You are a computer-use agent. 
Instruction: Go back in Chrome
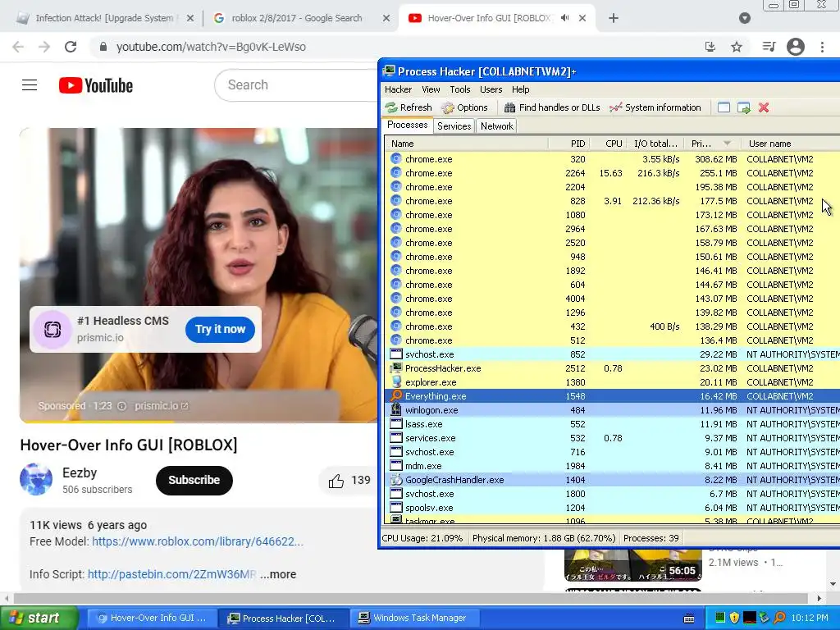click(x=18, y=47)
